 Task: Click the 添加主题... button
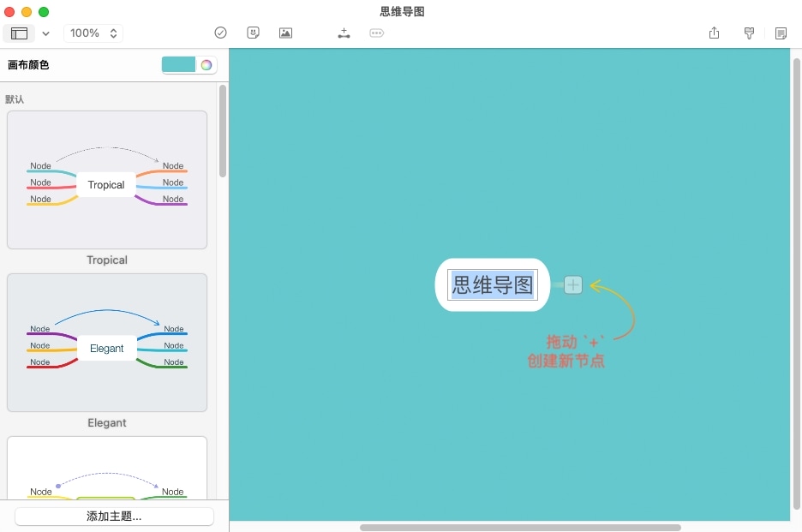coord(114,516)
